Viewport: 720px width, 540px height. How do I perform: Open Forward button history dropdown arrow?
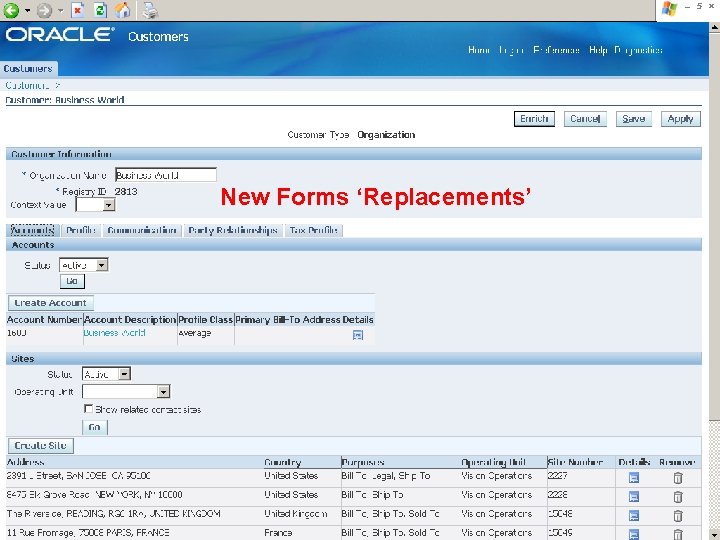[60, 10]
